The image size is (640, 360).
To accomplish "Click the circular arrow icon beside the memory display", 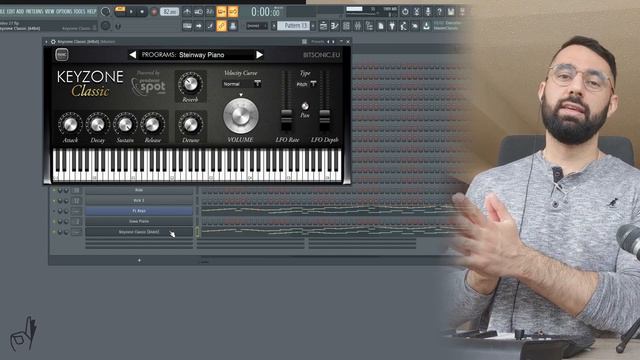I will [x=405, y=11].
